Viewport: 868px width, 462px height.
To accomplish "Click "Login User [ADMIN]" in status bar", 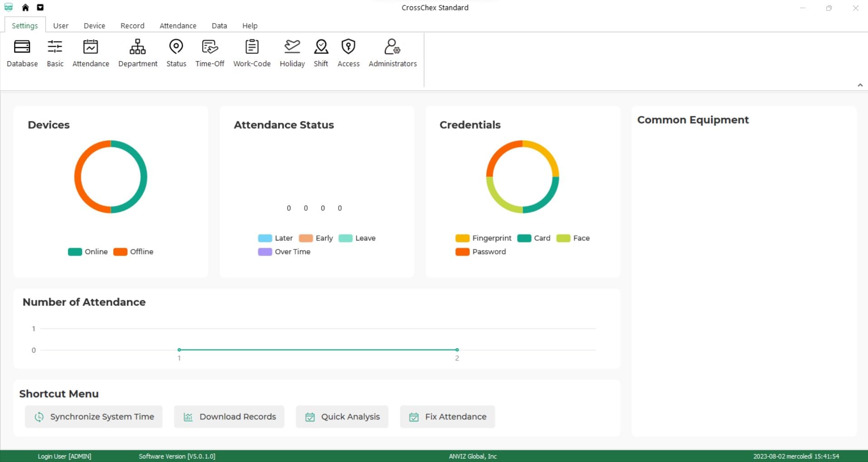I will point(64,456).
